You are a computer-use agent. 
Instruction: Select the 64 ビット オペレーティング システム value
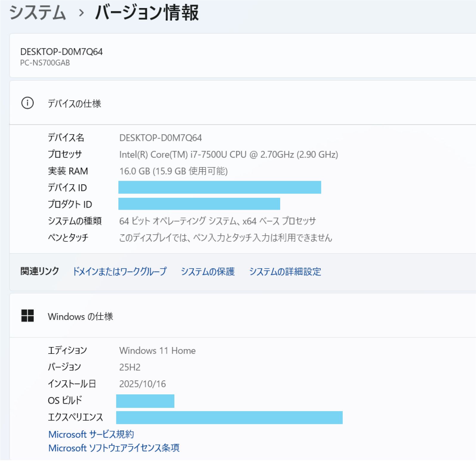218,221
